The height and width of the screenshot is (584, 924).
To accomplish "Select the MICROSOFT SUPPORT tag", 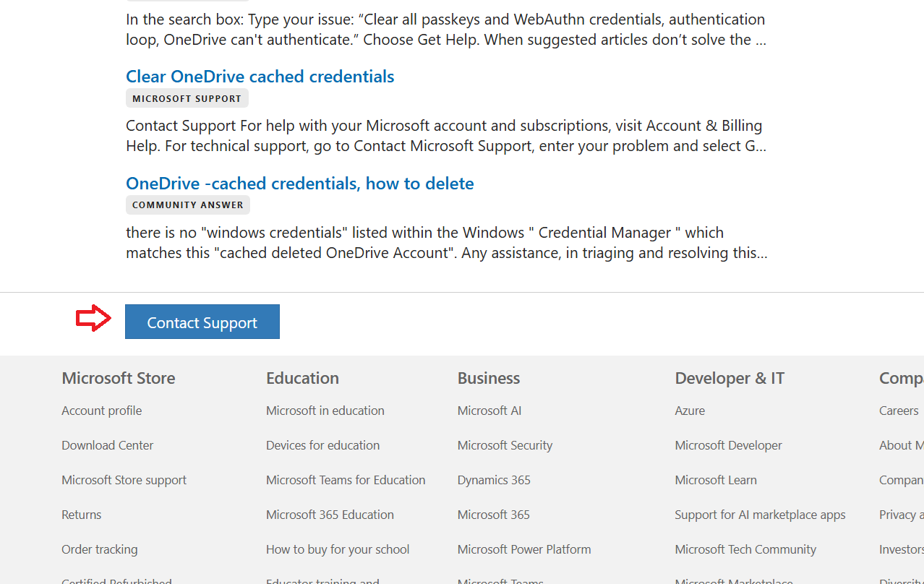I will pyautogui.click(x=187, y=98).
